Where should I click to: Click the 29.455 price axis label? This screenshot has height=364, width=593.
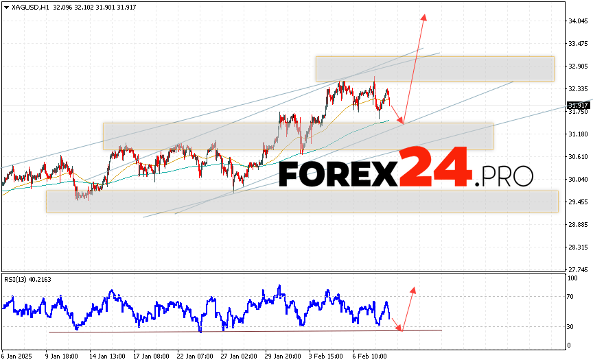click(x=579, y=202)
